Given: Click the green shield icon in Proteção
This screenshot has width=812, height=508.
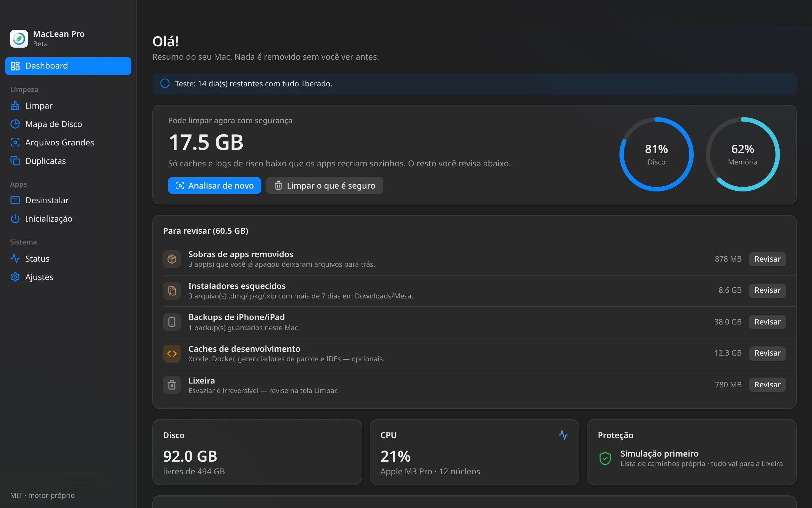Looking at the screenshot, I should coord(605,458).
